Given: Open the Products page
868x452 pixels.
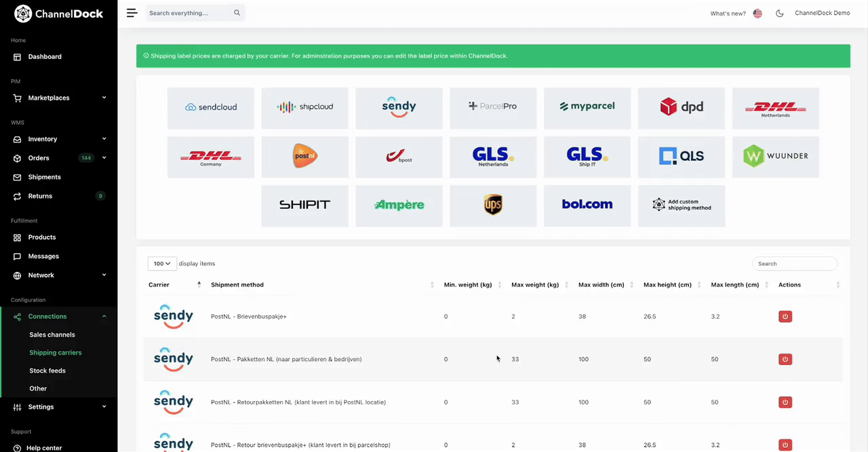Looking at the screenshot, I should tap(42, 238).
